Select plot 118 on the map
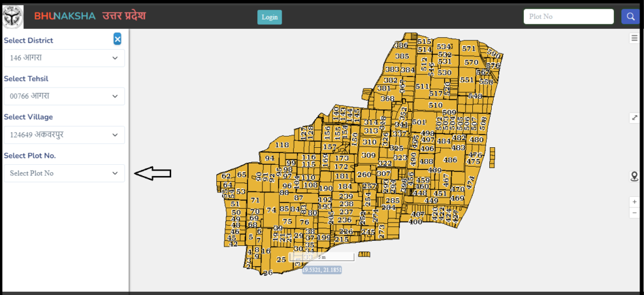644x295 pixels. pos(282,145)
